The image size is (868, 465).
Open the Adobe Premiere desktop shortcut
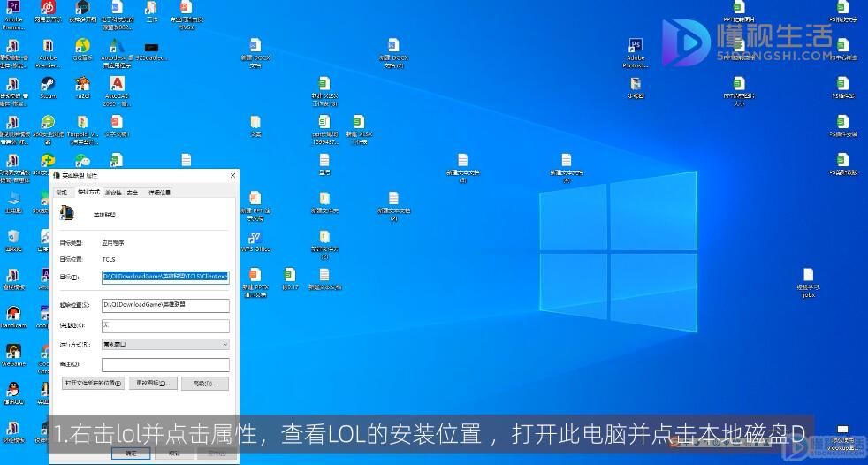point(14,16)
